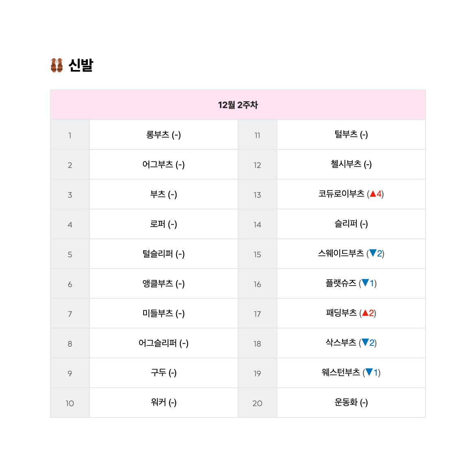476x476 pixels.
Task: Click the sandals emoji icon beside 신발
Action: point(57,65)
